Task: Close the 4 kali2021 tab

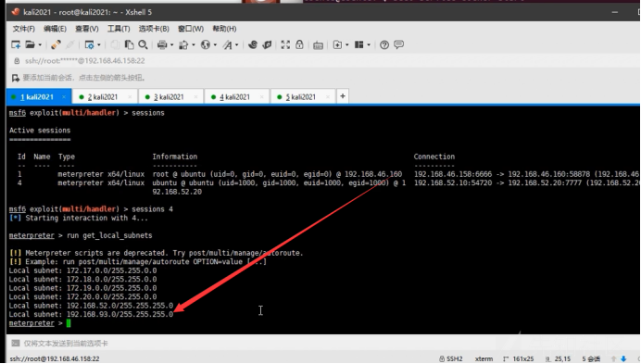Action: (x=261, y=97)
